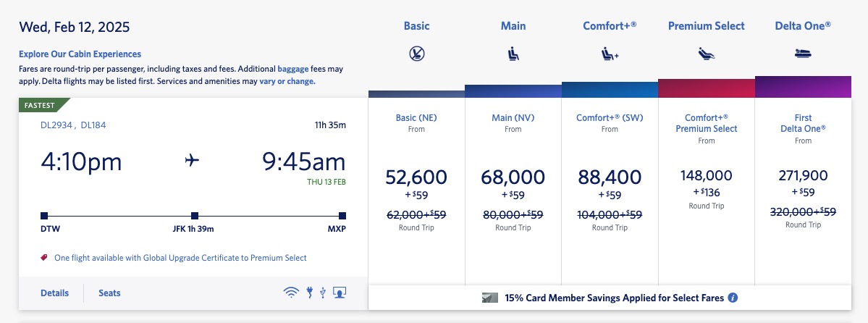Click the power outlet amenity icon

pyautogui.click(x=309, y=293)
